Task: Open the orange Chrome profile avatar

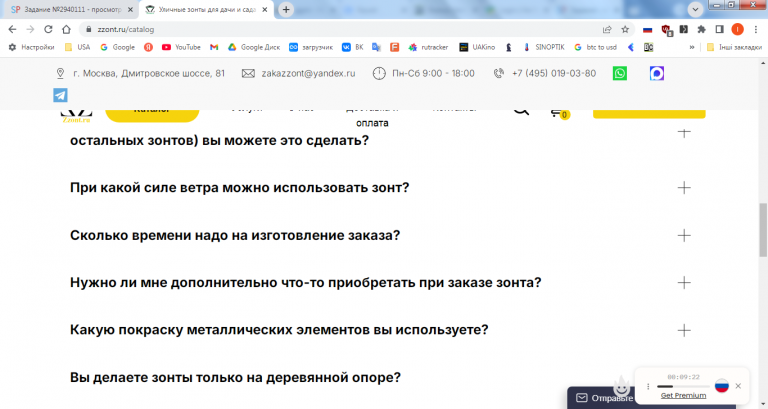Action: tap(737, 29)
